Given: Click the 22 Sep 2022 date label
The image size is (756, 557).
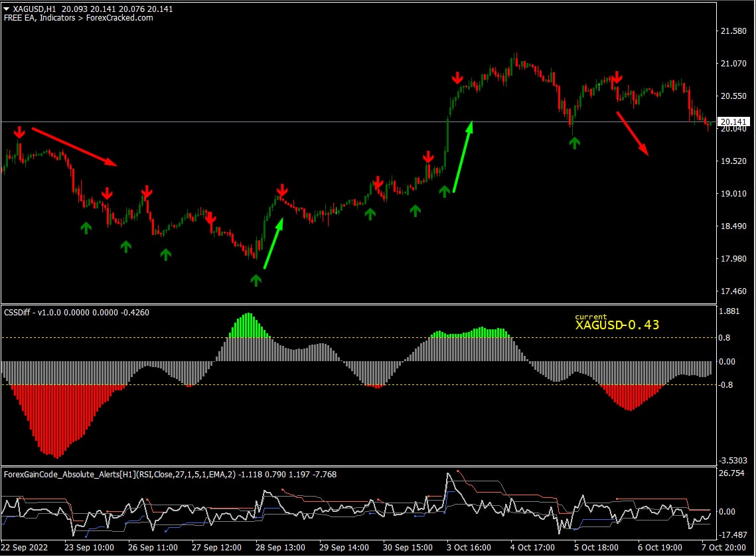Looking at the screenshot, I should click(x=25, y=547).
